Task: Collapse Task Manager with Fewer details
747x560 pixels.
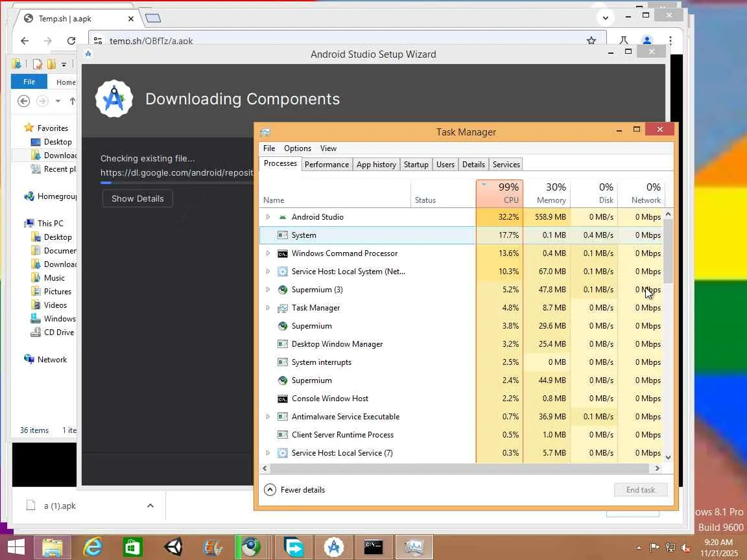Action: pos(294,489)
